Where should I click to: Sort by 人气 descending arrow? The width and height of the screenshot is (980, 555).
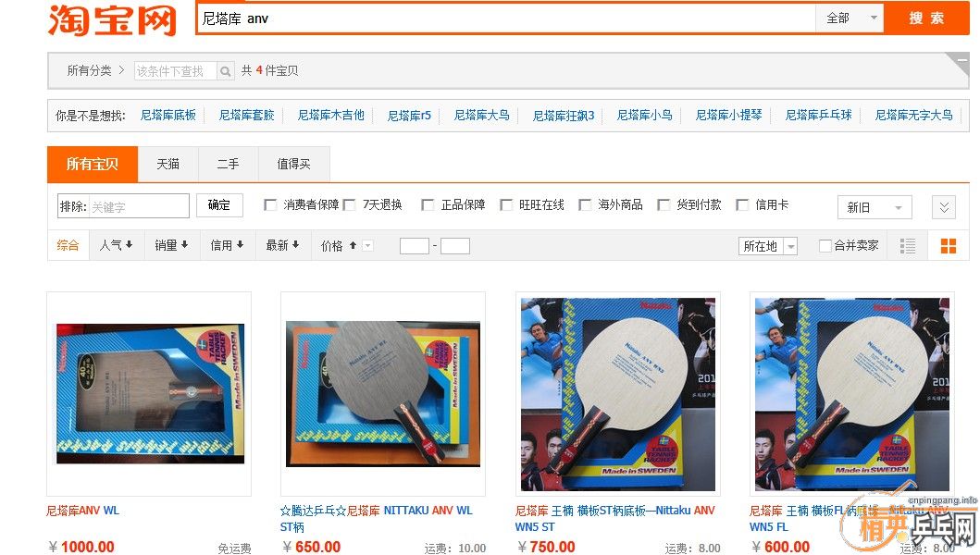(129, 245)
